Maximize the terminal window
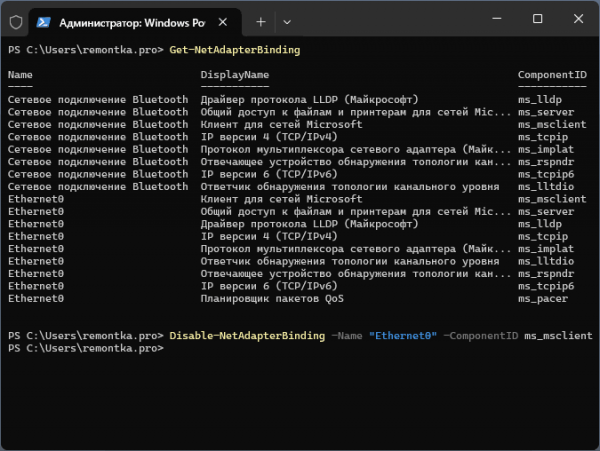Viewport: 600px width, 451px height. [537, 18]
